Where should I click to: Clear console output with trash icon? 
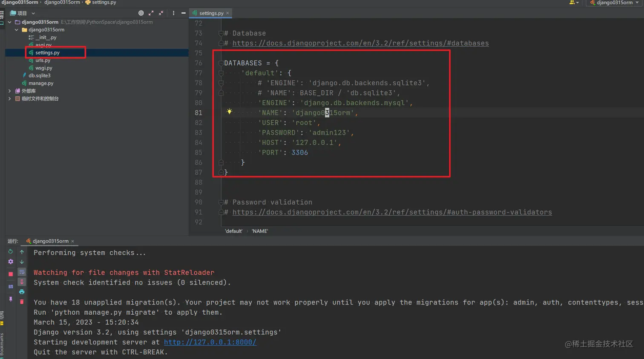[22, 302]
